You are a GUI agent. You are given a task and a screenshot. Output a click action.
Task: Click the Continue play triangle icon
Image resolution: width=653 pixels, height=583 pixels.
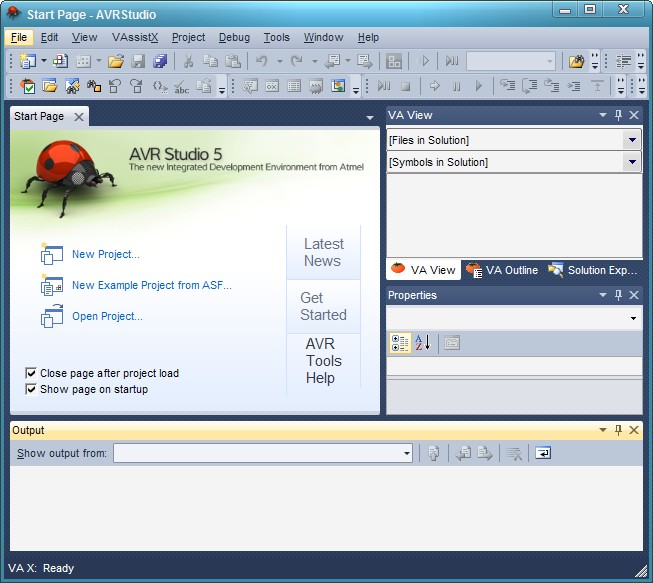pos(479,86)
